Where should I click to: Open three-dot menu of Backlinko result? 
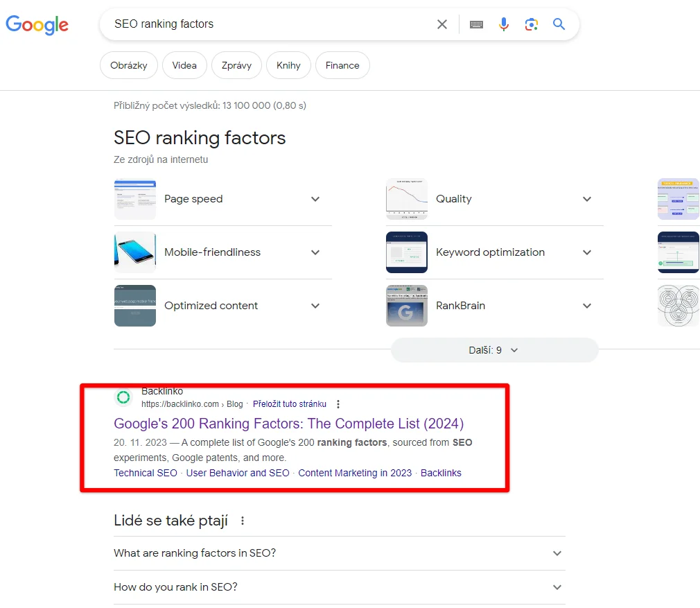(338, 404)
